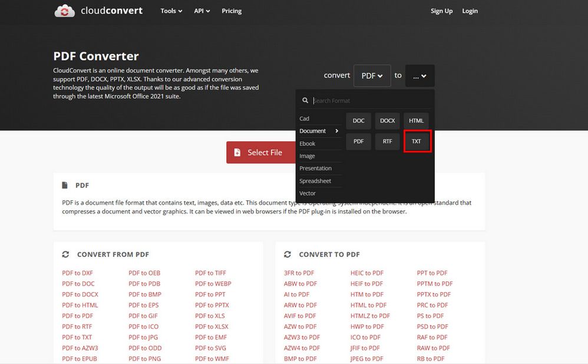Open the PDF to DXF link
This screenshot has width=588, height=364.
click(77, 273)
